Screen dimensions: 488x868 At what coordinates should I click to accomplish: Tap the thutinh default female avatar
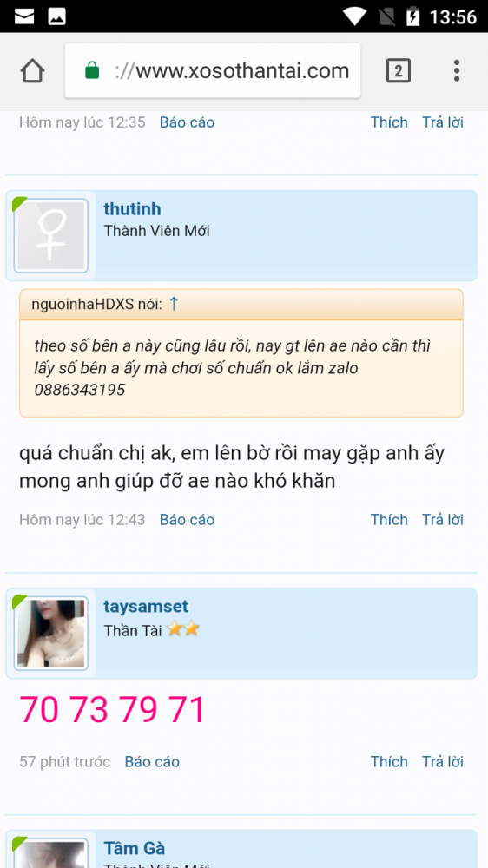click(x=51, y=236)
